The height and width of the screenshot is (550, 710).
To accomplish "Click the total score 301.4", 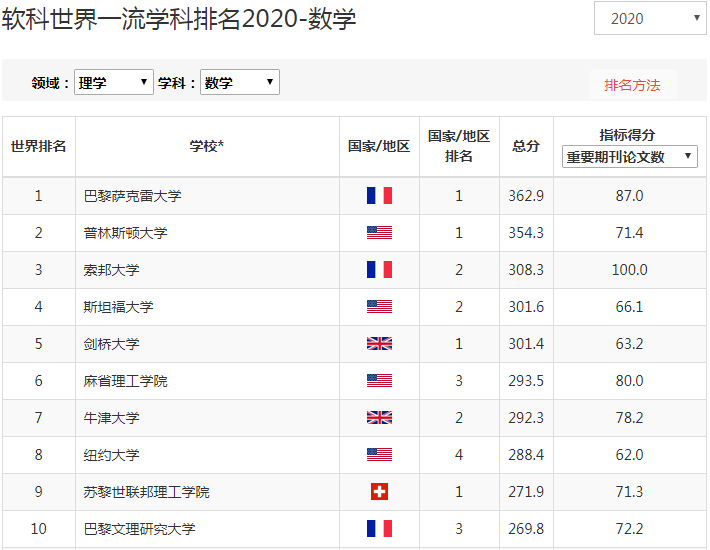I will (526, 344).
